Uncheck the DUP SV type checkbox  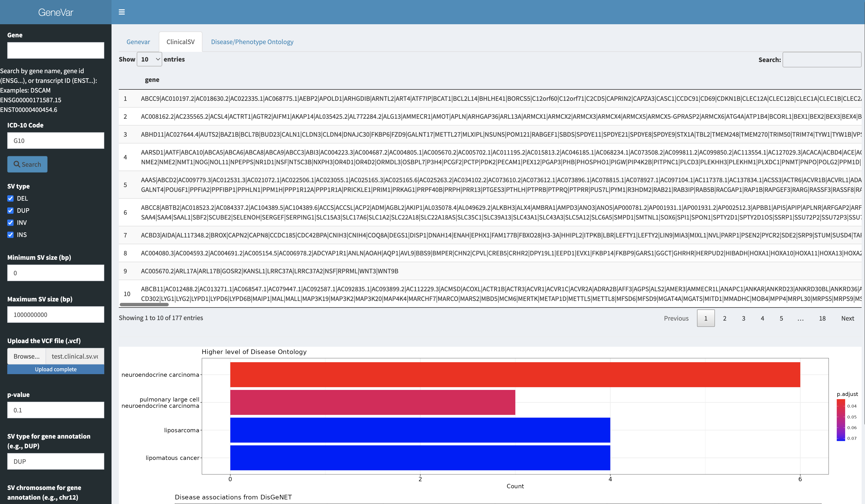(11, 210)
